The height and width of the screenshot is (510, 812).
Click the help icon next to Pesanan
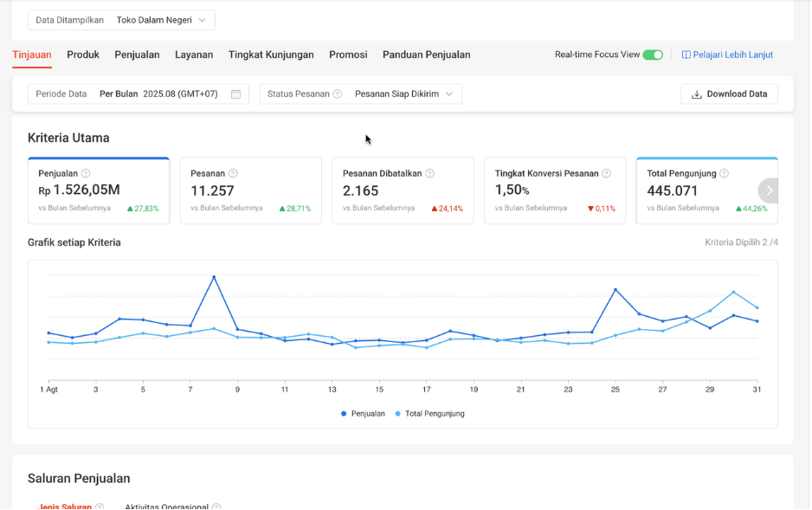tap(233, 173)
